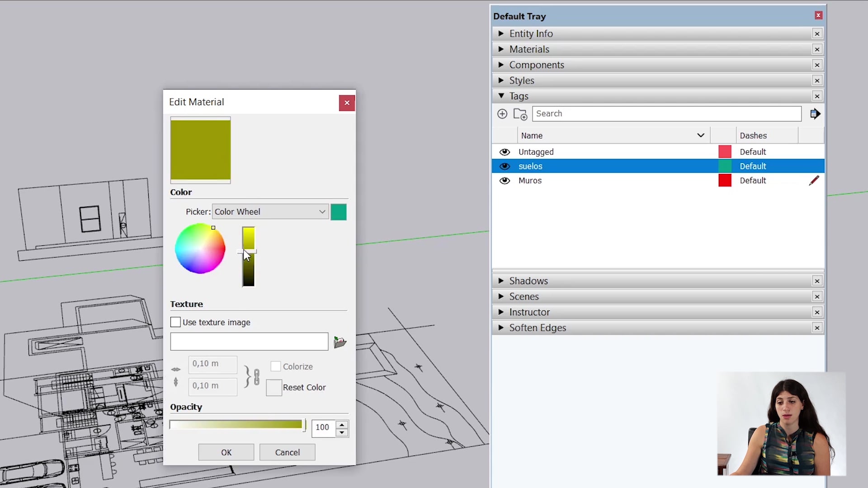Open the texture file browse folder icon
Image resolution: width=868 pixels, height=488 pixels.
340,342
